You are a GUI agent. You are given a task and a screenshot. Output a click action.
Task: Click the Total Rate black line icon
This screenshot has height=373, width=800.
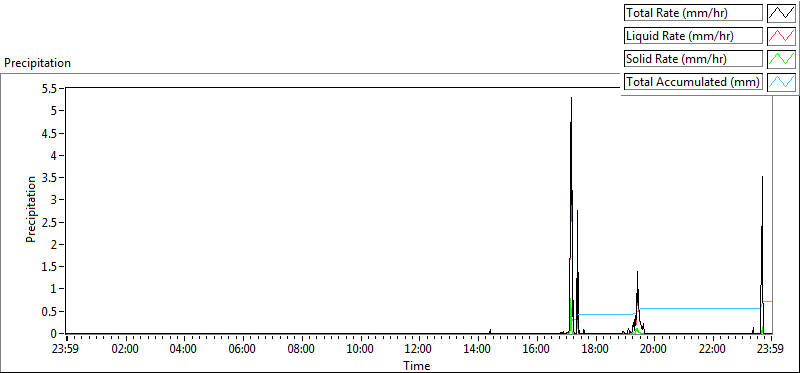(781, 13)
